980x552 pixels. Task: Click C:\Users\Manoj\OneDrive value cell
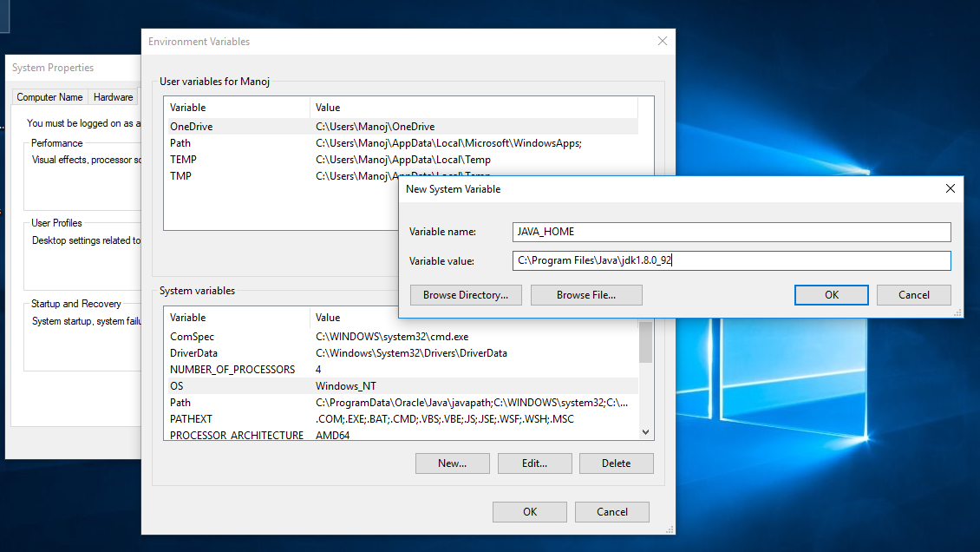[375, 126]
